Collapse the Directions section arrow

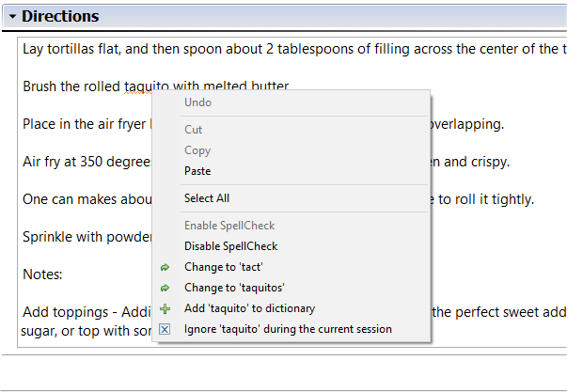point(12,16)
